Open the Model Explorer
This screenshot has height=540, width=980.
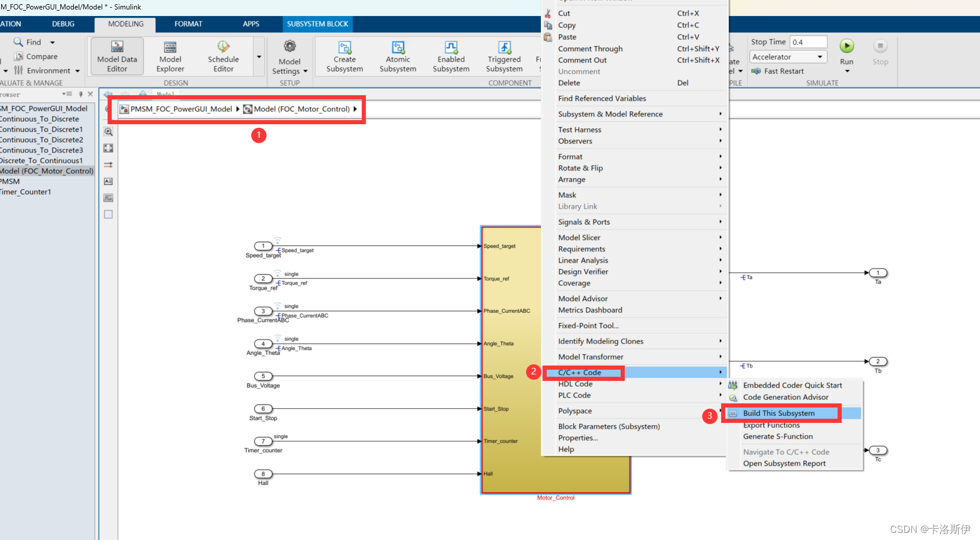170,56
